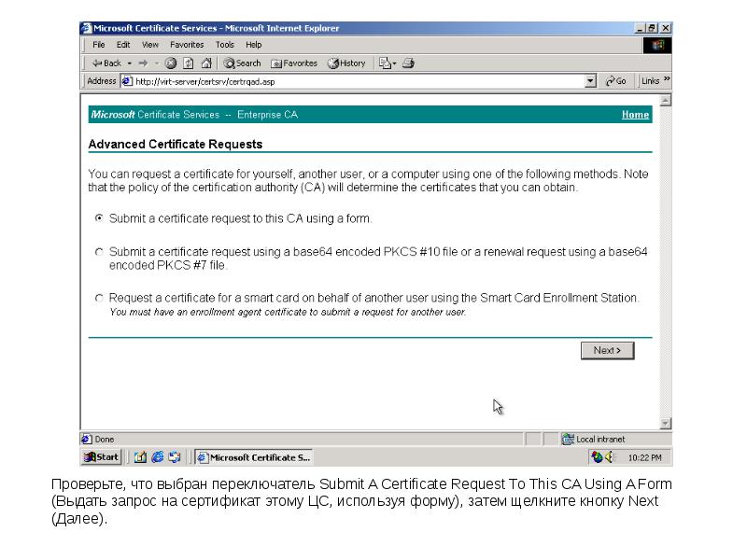Follow the Home link in page header

pos(635,115)
